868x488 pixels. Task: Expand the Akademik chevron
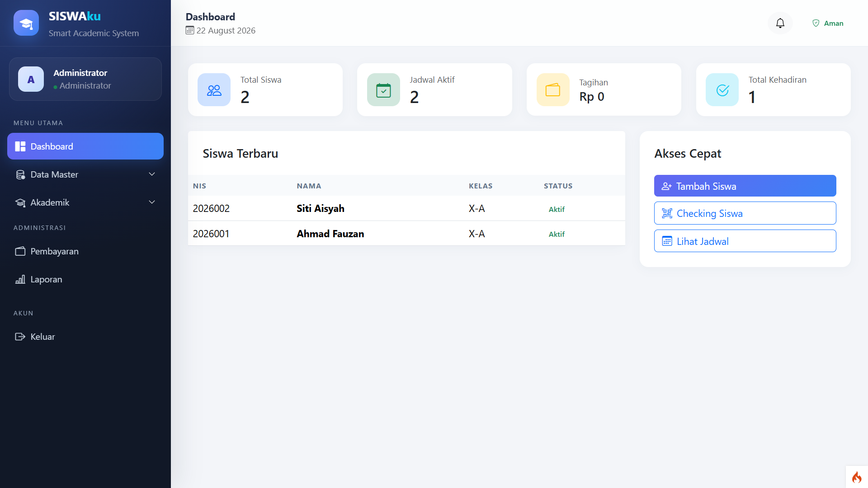tap(152, 202)
